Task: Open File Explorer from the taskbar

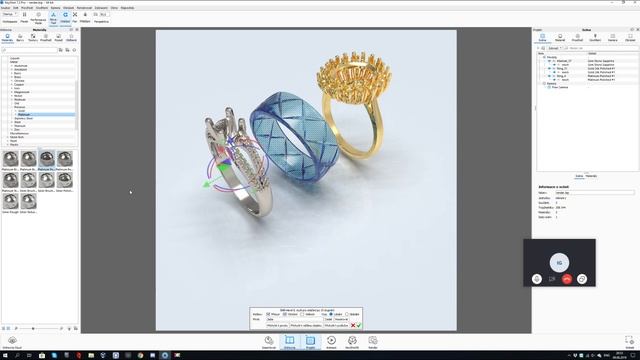Action: point(91,356)
